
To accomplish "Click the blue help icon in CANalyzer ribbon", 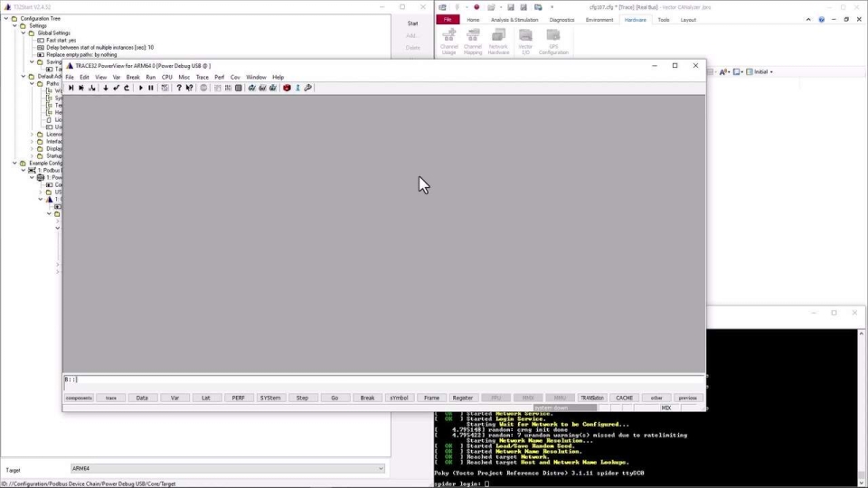I will (x=822, y=19).
